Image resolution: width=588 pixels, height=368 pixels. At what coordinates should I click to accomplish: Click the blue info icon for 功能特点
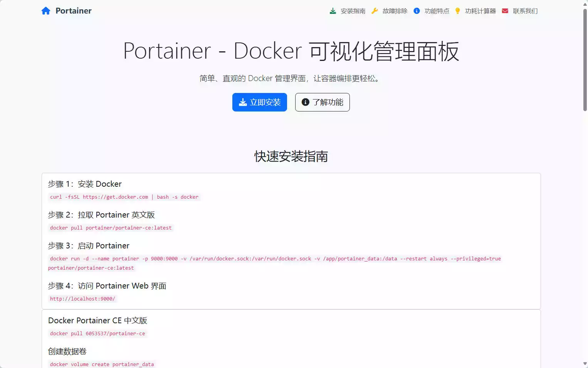[x=417, y=11]
